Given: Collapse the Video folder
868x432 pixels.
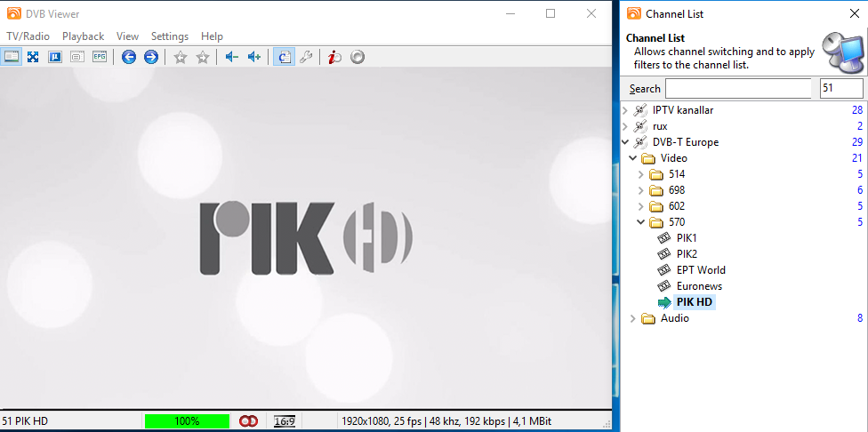Looking at the screenshot, I should pos(633,158).
